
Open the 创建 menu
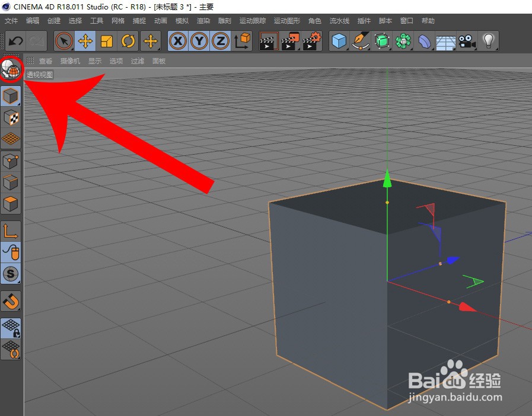tap(54, 21)
